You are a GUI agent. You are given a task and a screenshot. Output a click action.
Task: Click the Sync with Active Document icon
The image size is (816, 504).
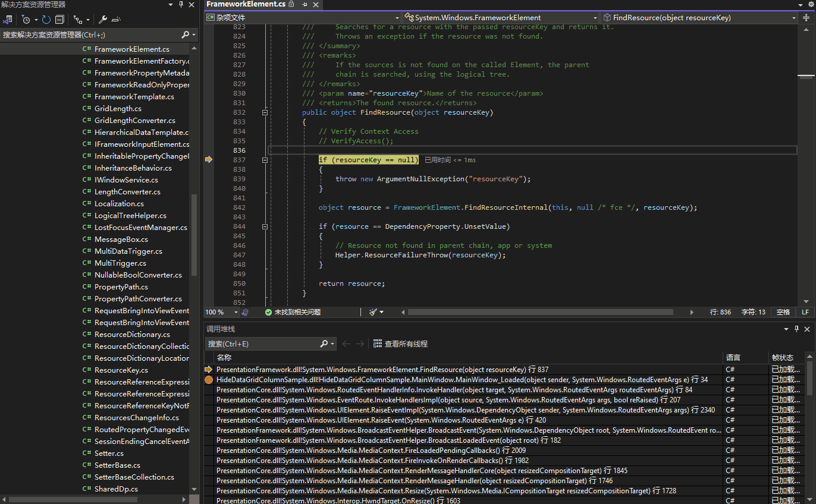click(x=79, y=18)
